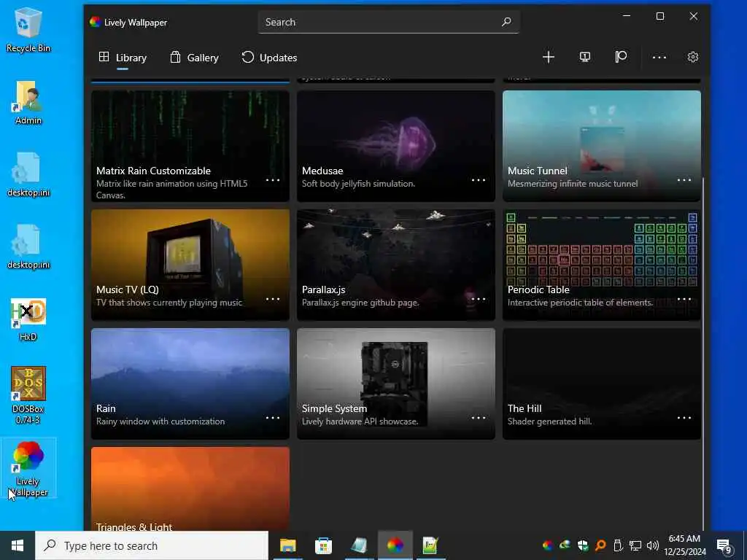This screenshot has height=560, width=747.
Task: Click the Patreon supporter icon in toolbar
Action: click(x=621, y=57)
